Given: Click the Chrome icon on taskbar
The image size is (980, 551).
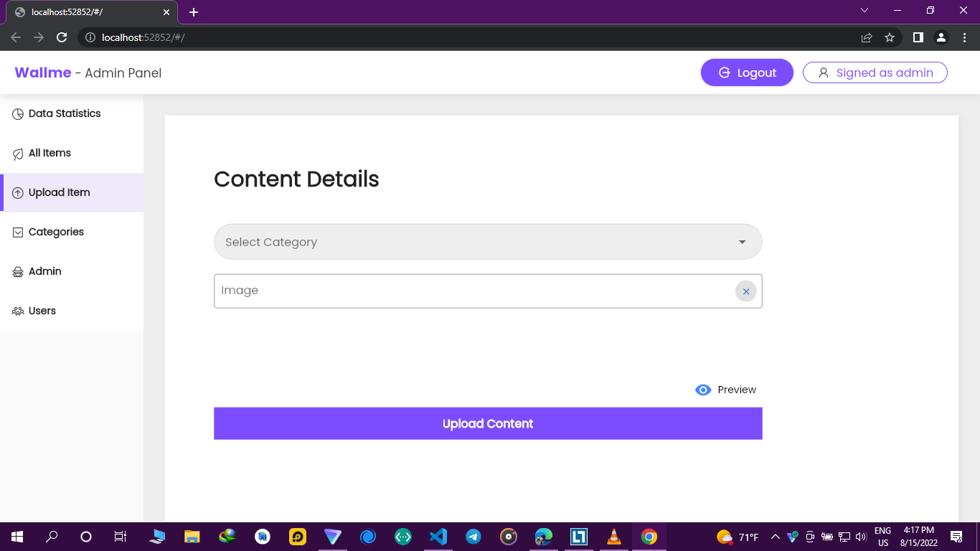Looking at the screenshot, I should pos(649,537).
